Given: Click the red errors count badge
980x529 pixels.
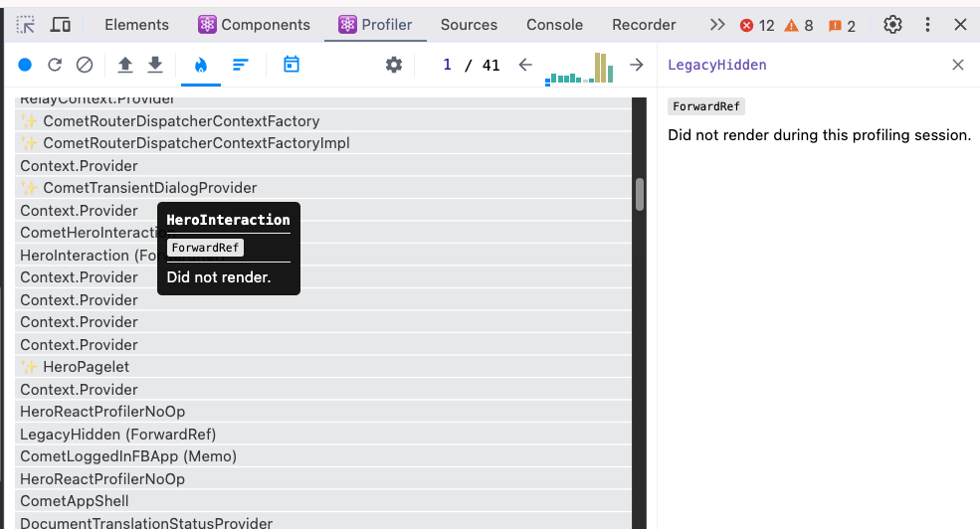Looking at the screenshot, I should [757, 26].
